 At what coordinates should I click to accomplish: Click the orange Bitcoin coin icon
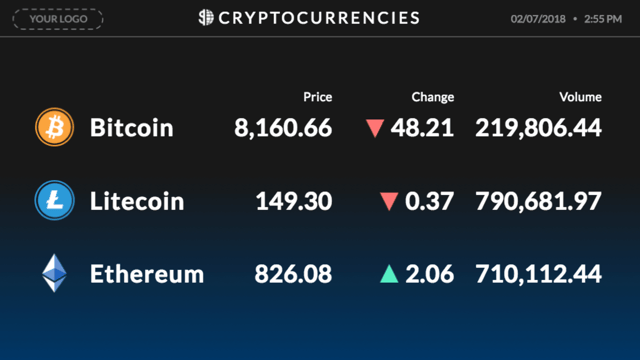54,127
